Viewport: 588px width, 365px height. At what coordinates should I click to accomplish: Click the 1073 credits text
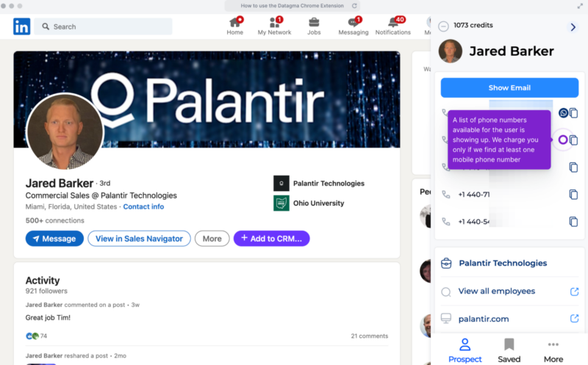tap(473, 25)
